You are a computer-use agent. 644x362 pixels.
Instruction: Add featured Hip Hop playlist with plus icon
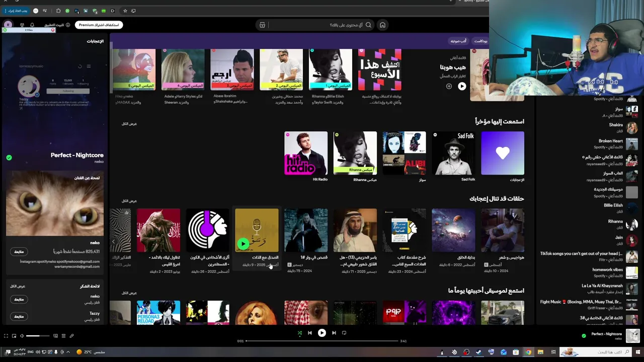[449, 86]
